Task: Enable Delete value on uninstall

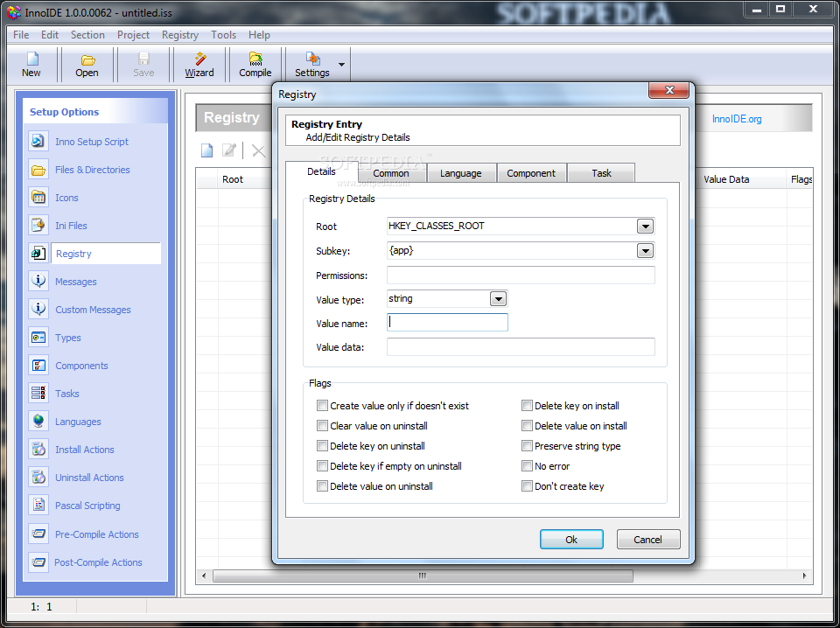Action: [x=322, y=486]
